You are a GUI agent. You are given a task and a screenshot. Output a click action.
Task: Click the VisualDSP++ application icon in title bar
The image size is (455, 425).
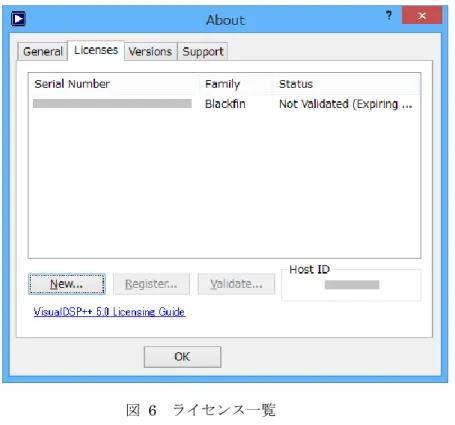[x=18, y=19]
